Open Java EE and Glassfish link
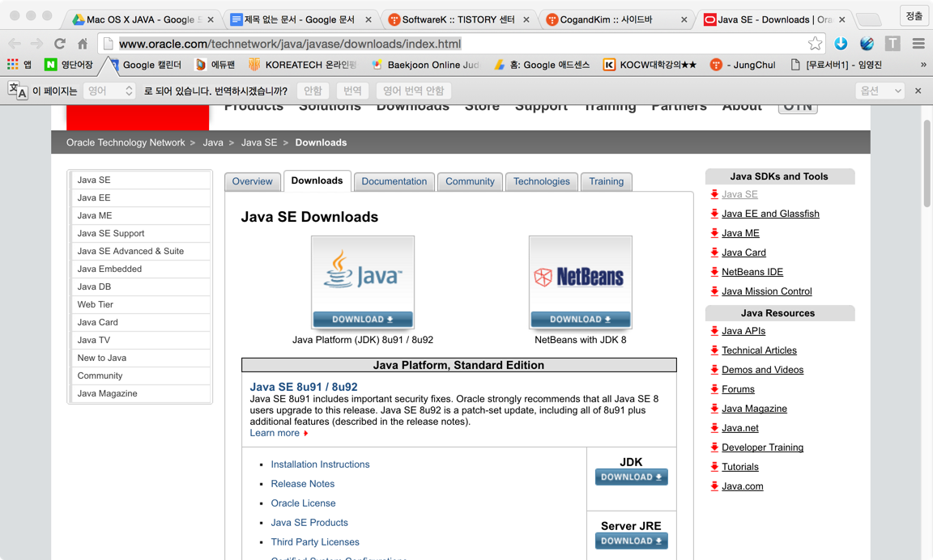 pos(770,214)
